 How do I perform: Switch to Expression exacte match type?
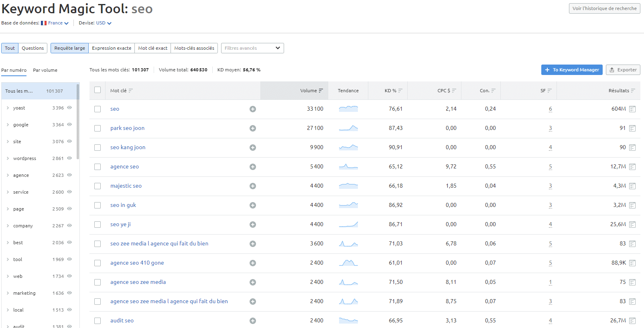tap(112, 48)
